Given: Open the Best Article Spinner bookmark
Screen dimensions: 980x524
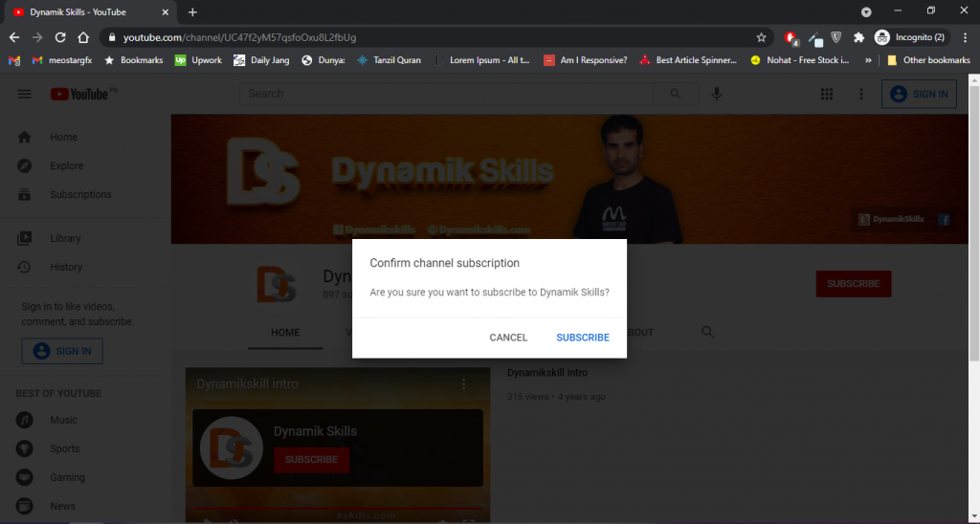Looking at the screenshot, I should [687, 60].
